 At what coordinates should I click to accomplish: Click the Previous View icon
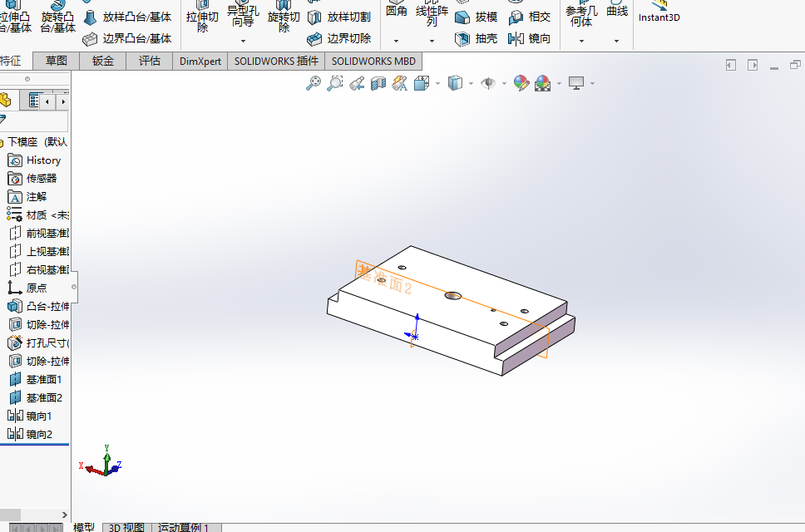click(x=357, y=82)
